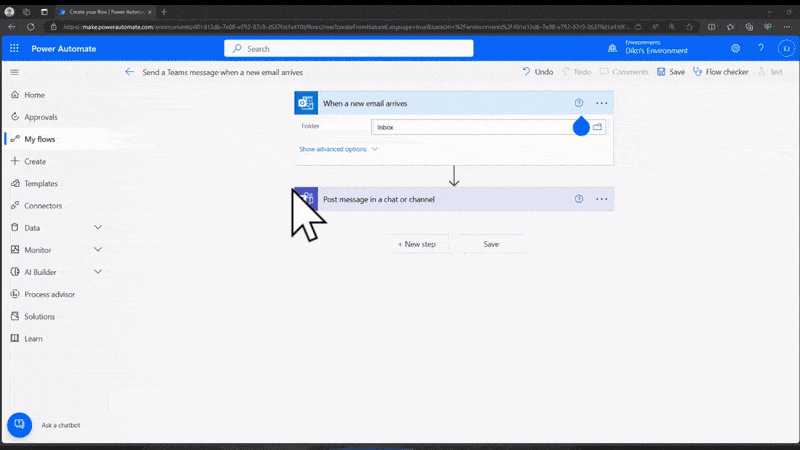This screenshot has height=450, width=800.
Task: Open the Post message action's more options
Action: [x=602, y=199]
